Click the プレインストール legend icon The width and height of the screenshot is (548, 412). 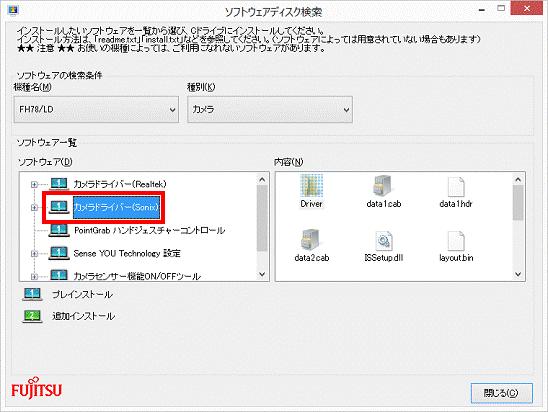(x=32, y=294)
